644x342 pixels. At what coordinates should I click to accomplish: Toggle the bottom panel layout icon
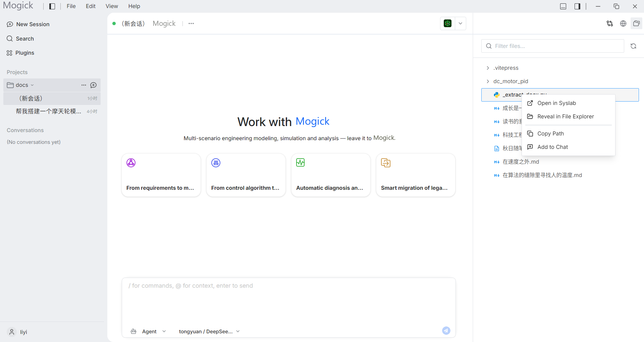563,6
